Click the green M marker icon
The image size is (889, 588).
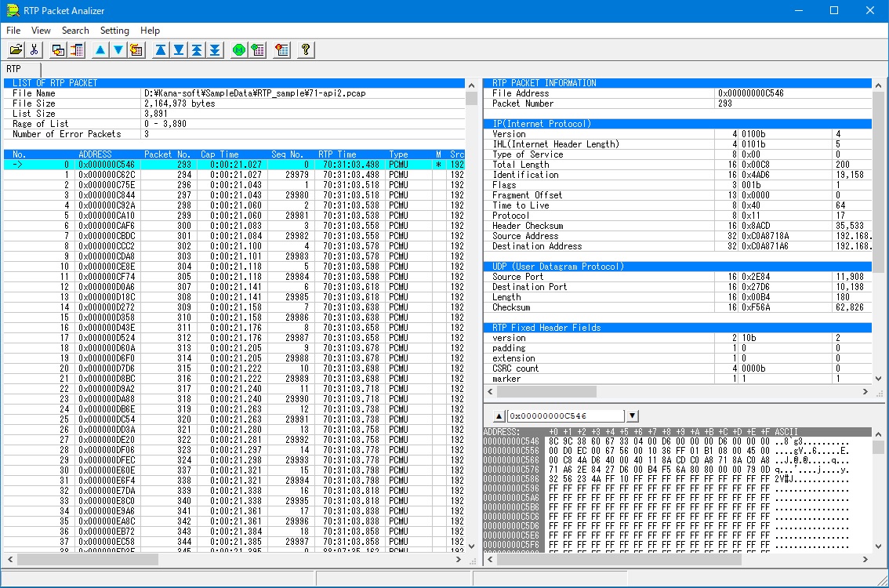pos(239,50)
